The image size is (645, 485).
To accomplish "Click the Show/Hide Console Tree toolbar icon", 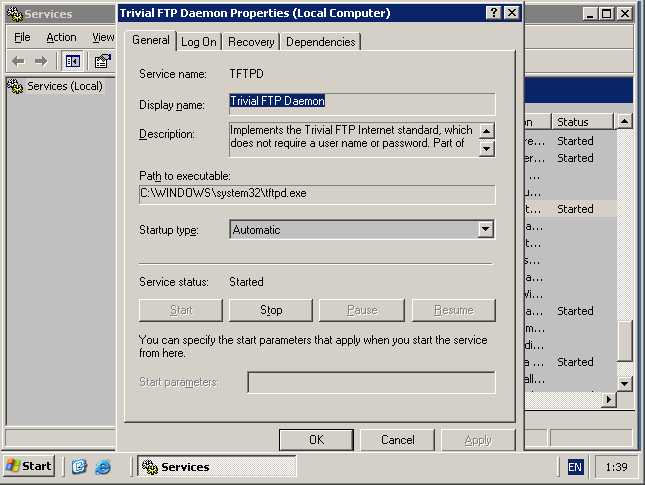I will point(73,61).
